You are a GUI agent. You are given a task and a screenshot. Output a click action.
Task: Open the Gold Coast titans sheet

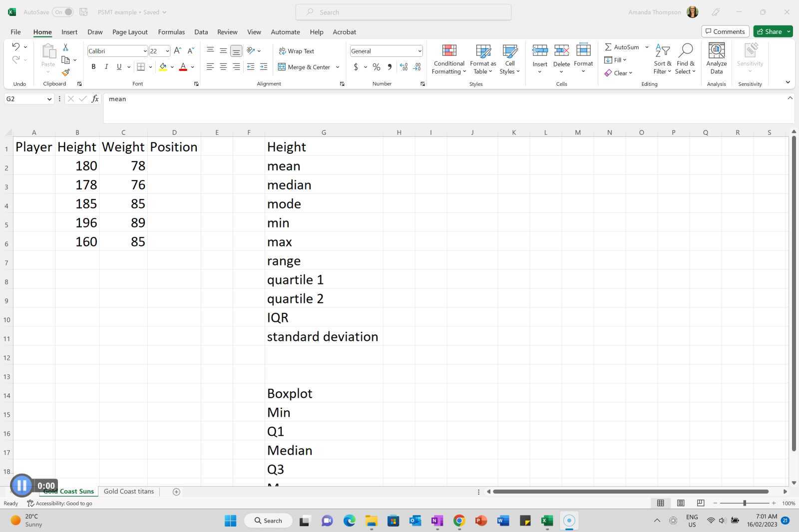coord(128,491)
